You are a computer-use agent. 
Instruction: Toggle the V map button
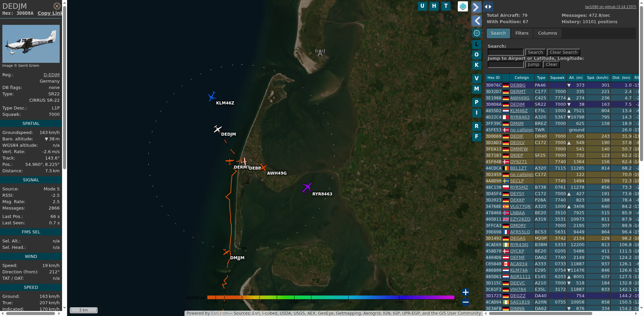[x=477, y=78]
